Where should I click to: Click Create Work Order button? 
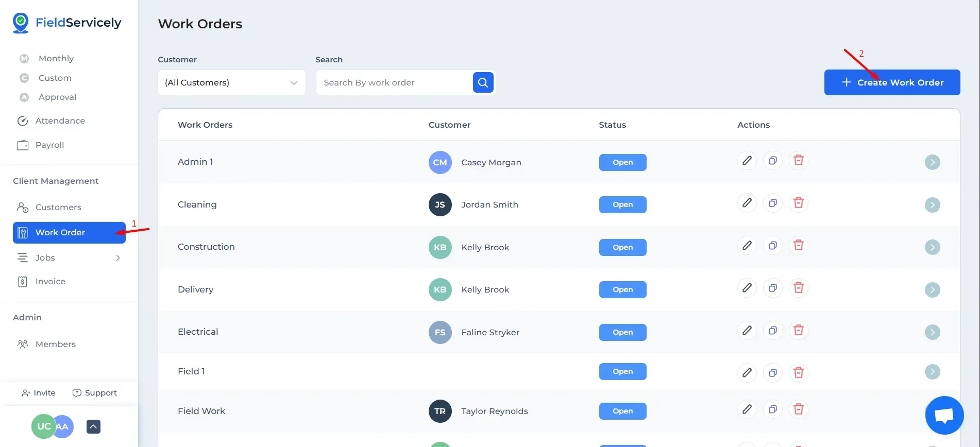pyautogui.click(x=892, y=82)
